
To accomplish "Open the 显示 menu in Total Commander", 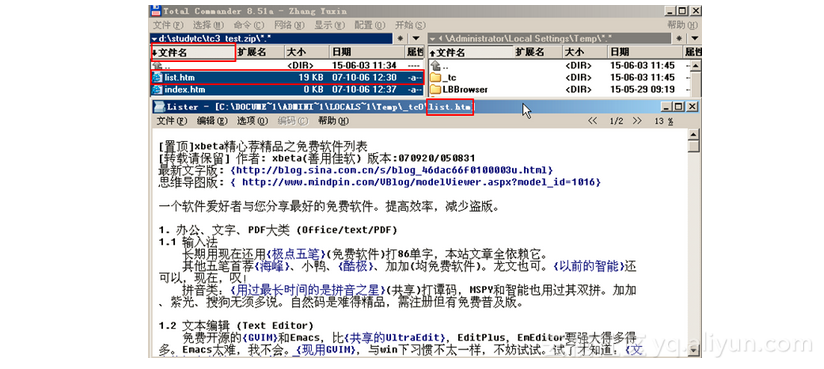I will point(330,25).
